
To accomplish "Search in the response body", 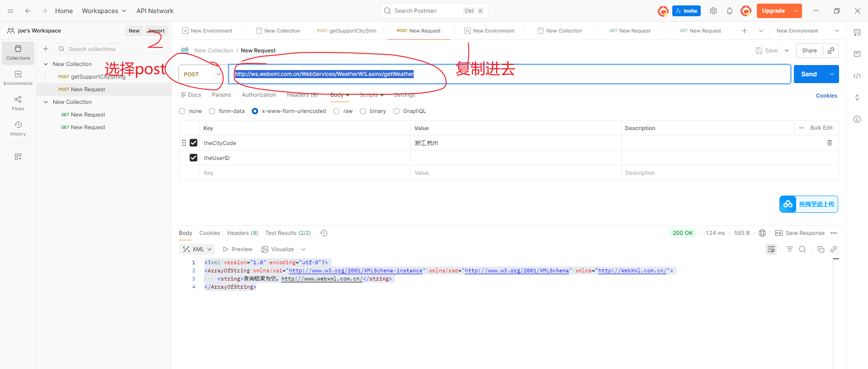I will (802, 249).
